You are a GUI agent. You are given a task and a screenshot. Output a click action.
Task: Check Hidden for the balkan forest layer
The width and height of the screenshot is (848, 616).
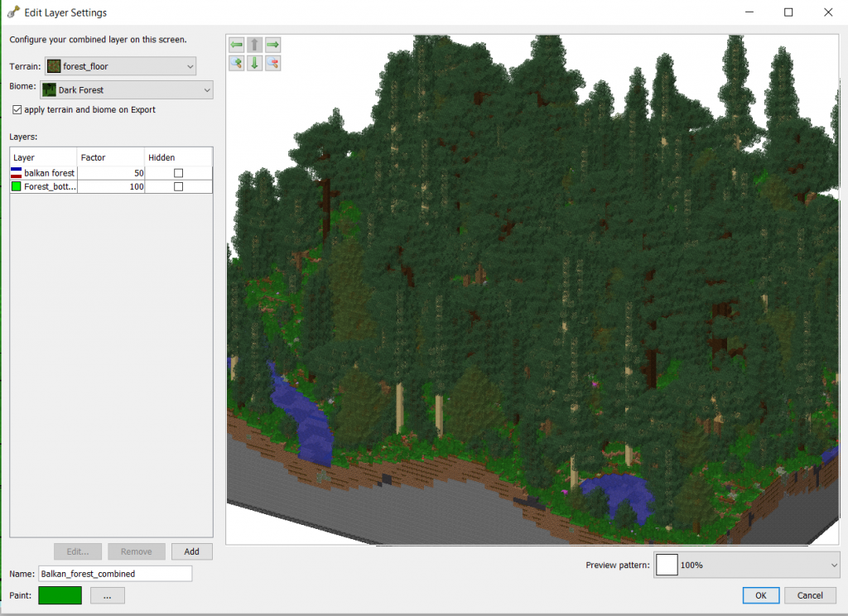(178, 173)
